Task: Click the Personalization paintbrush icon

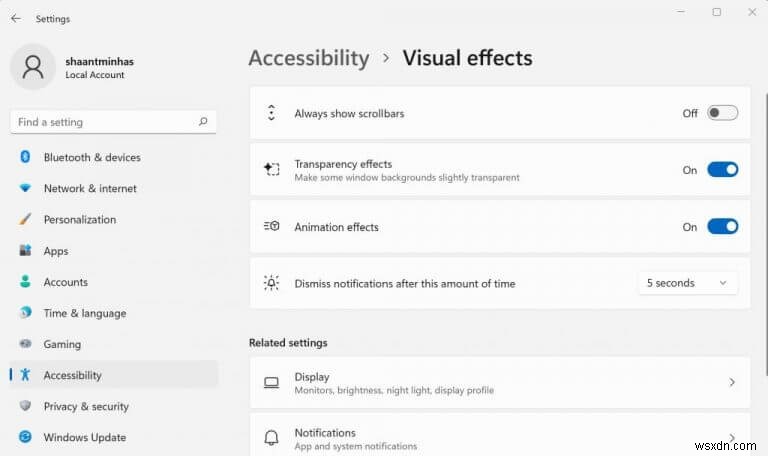Action: click(25, 219)
